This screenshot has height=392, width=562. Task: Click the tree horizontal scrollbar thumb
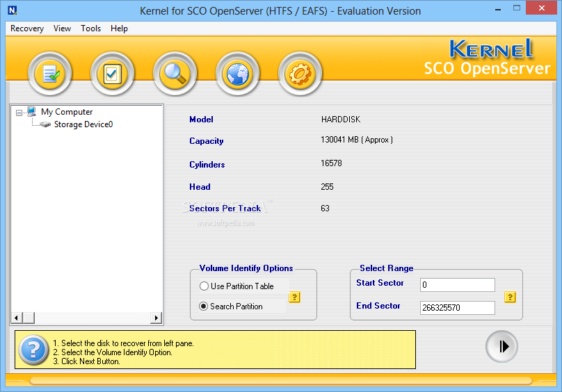[x=29, y=318]
